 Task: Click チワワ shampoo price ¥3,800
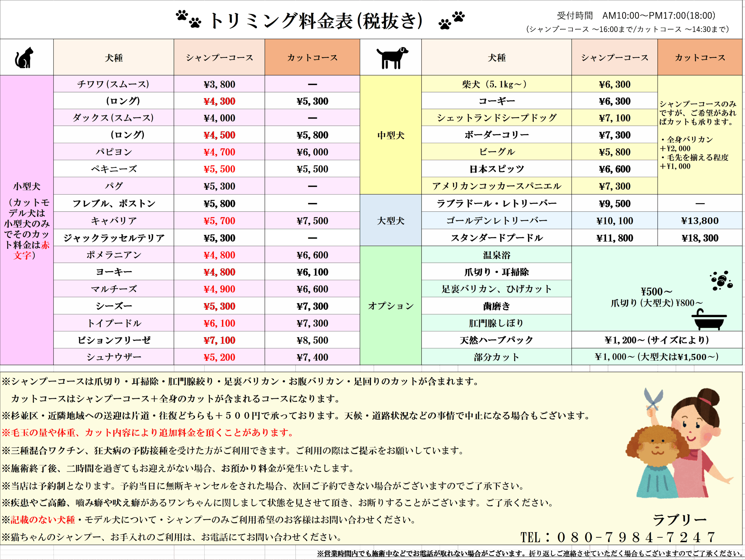tap(219, 84)
